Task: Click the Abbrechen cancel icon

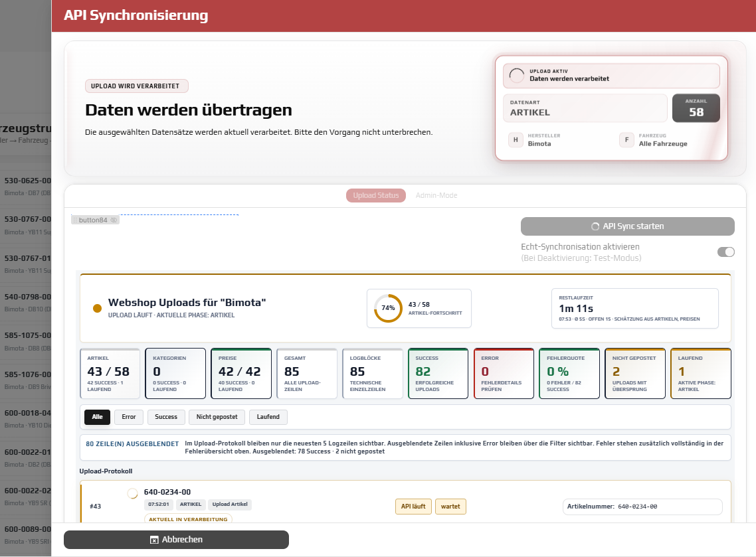Action: (154, 540)
